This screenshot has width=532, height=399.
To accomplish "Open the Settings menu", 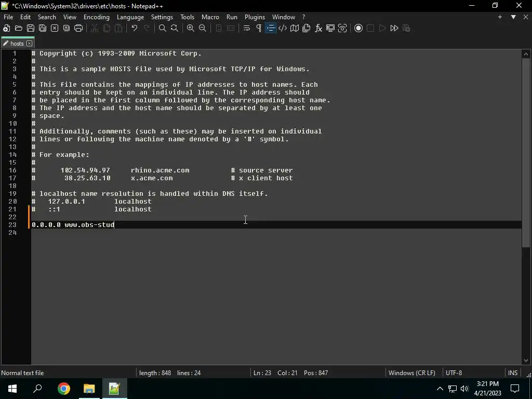I will pos(162,17).
